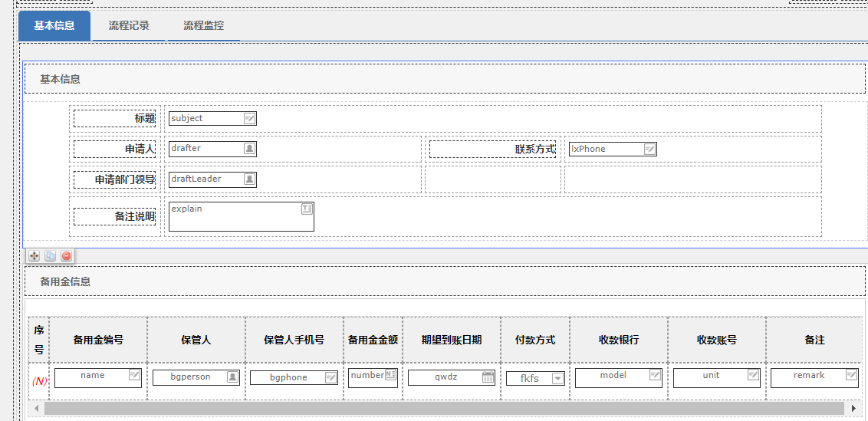The image size is (868, 421).
Task: Click the 保管人 column header
Action: pos(196,340)
